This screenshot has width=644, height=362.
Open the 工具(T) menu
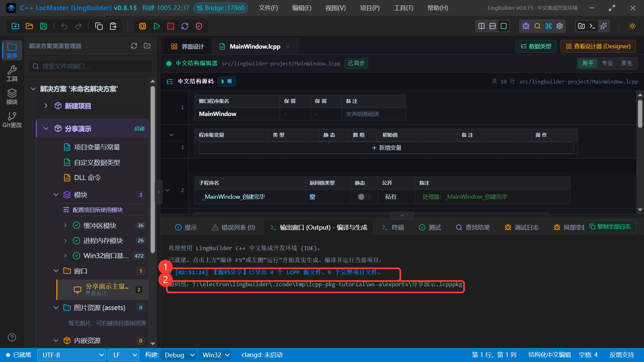(404, 8)
